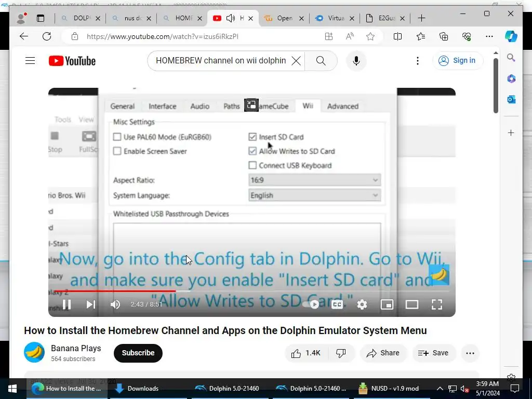View site information lock icon
Image resolution: width=532 pixels, height=399 pixels.
(75, 36)
